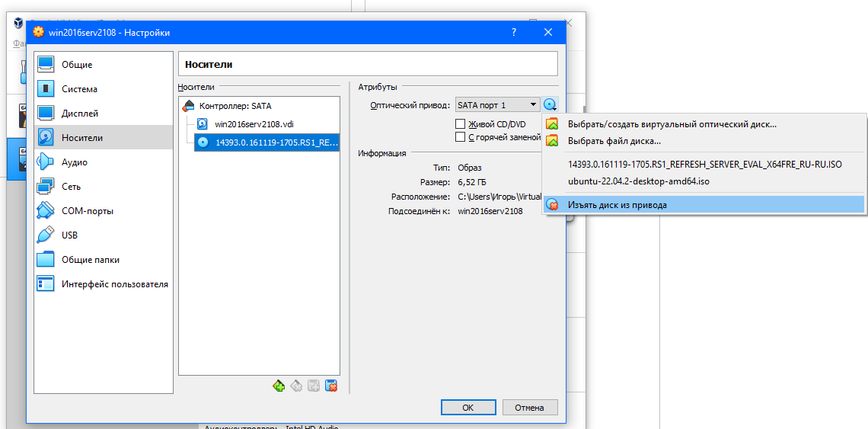Toggle the С горячей заменой checkbox
Screen dimensions: 868x429
coord(459,137)
